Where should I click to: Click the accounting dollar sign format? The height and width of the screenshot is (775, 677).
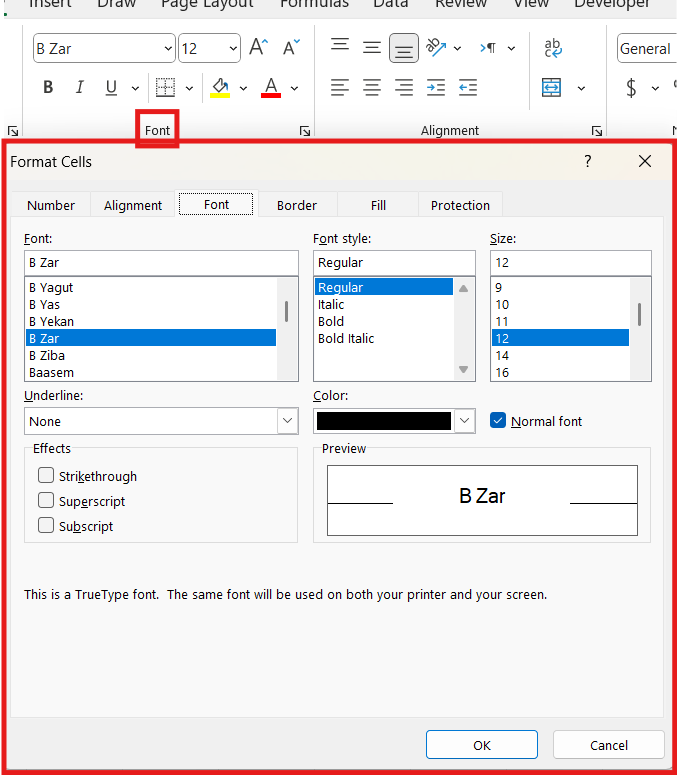pyautogui.click(x=631, y=87)
